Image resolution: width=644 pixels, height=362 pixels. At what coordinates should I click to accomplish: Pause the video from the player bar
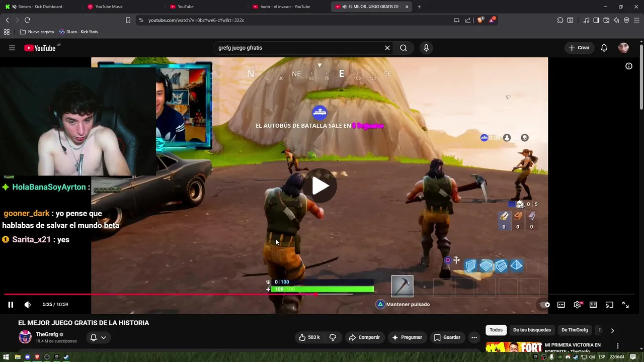click(11, 304)
